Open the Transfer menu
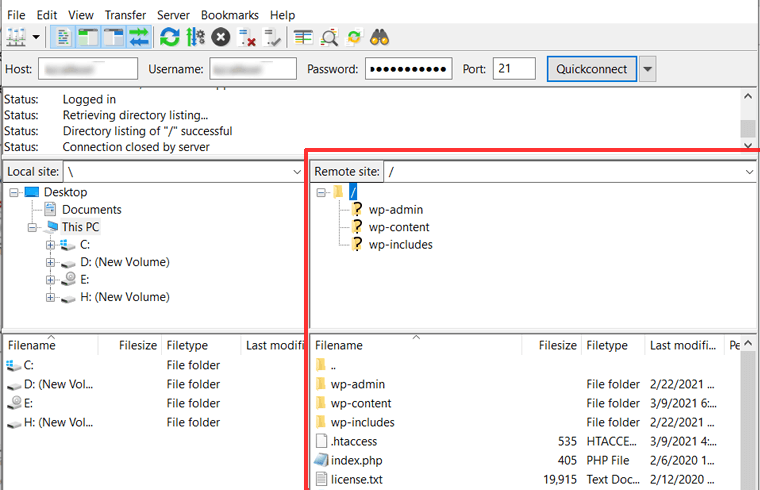This screenshot has width=760, height=490. pos(125,15)
